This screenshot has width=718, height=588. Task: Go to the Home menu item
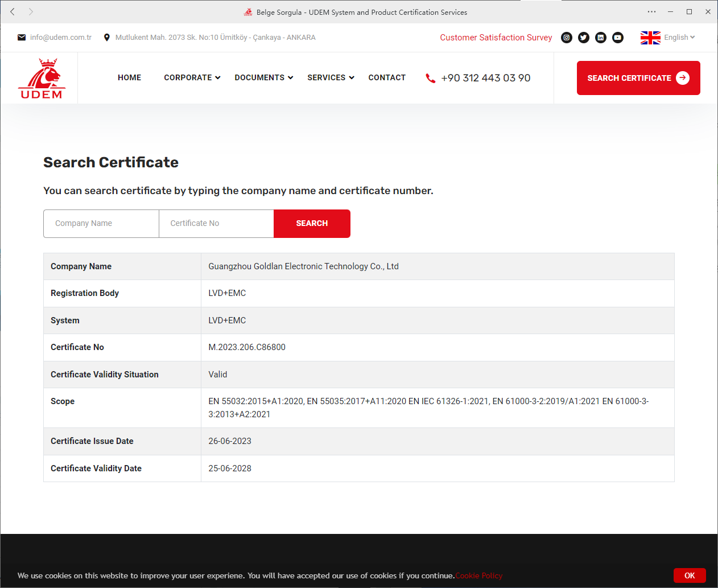coord(129,78)
